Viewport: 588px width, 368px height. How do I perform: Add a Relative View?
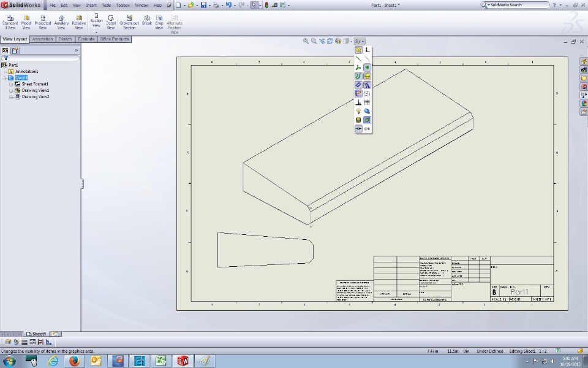tap(79, 22)
